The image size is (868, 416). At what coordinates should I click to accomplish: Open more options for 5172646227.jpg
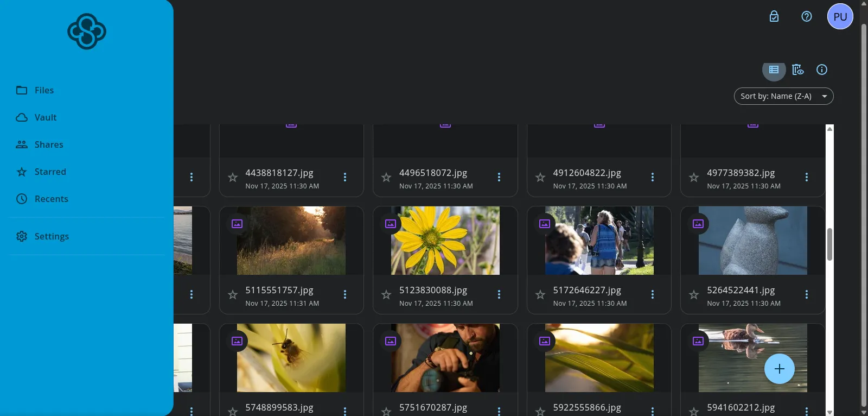(x=653, y=294)
